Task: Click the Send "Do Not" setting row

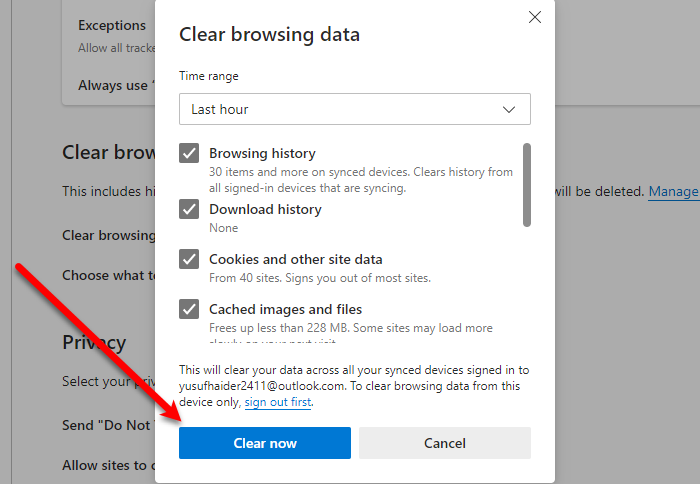Action: pos(107,425)
